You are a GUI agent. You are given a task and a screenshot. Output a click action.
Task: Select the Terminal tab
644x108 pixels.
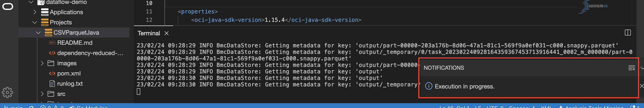[x=149, y=33]
